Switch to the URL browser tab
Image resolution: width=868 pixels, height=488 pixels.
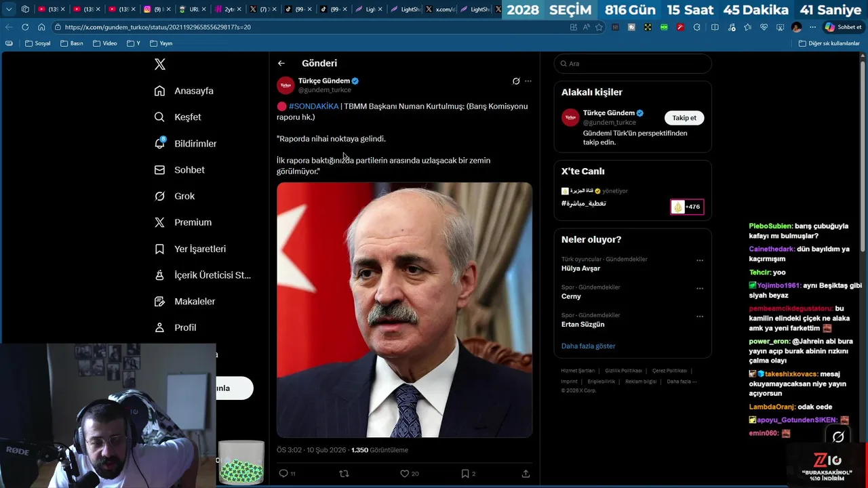tap(192, 9)
